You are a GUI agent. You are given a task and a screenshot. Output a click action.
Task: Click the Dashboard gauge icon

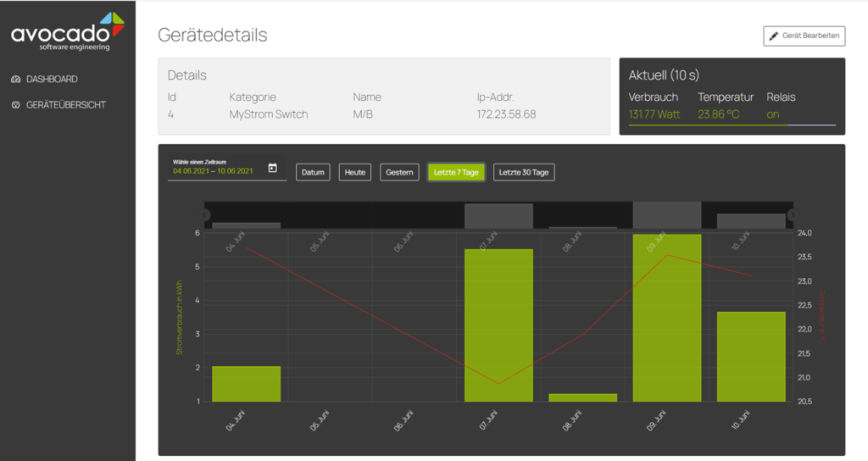[x=16, y=80]
